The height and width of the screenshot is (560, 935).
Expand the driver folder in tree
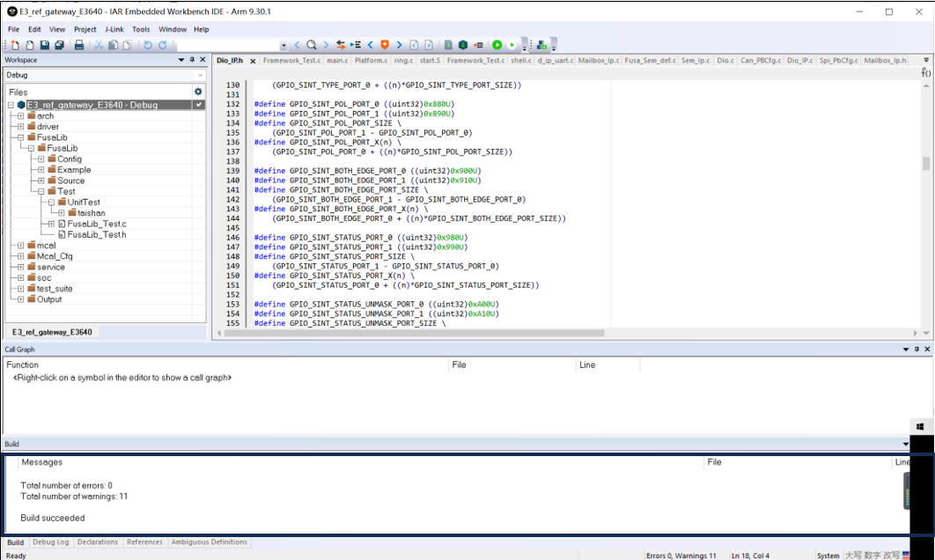[20, 127]
